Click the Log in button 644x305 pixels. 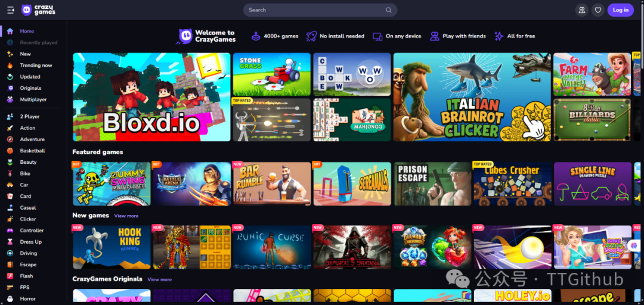[x=620, y=10]
